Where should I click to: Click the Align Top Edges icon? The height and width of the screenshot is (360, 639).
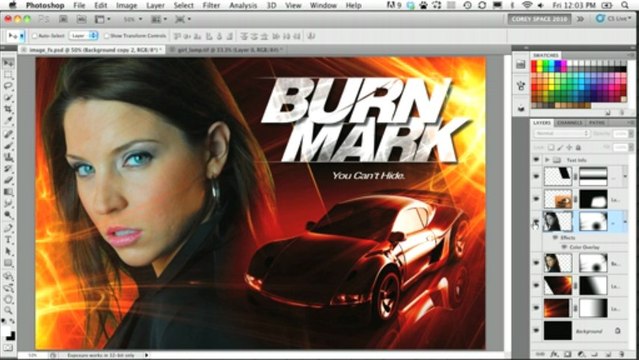(178, 36)
